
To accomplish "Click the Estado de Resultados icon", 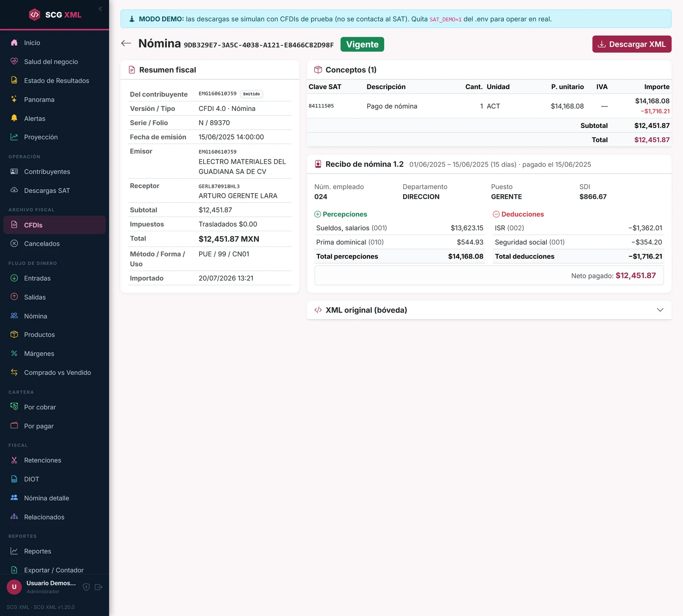I will point(14,80).
